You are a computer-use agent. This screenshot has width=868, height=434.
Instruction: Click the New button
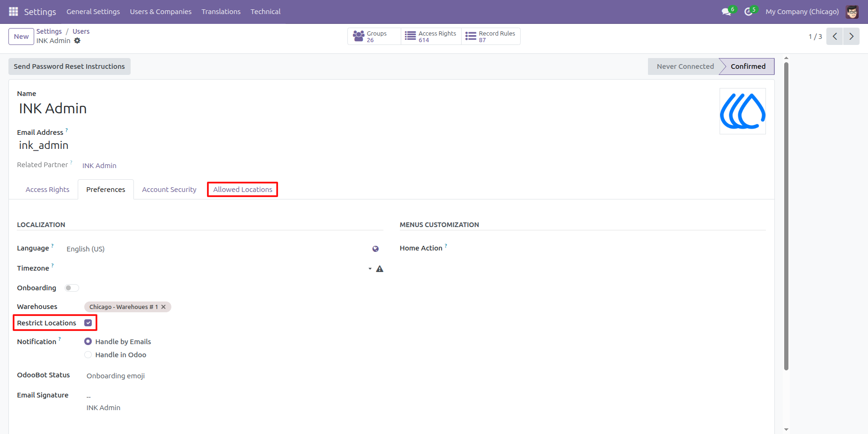click(x=21, y=37)
